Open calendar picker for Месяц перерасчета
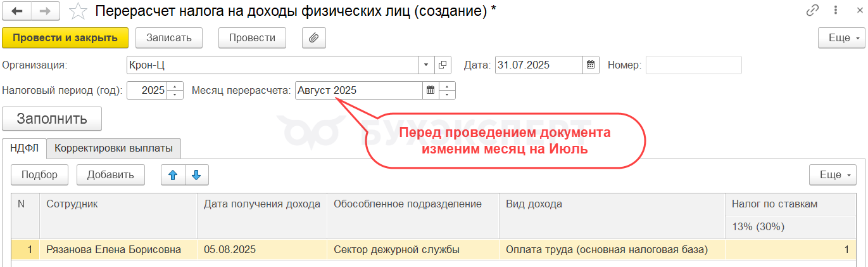 (431, 90)
